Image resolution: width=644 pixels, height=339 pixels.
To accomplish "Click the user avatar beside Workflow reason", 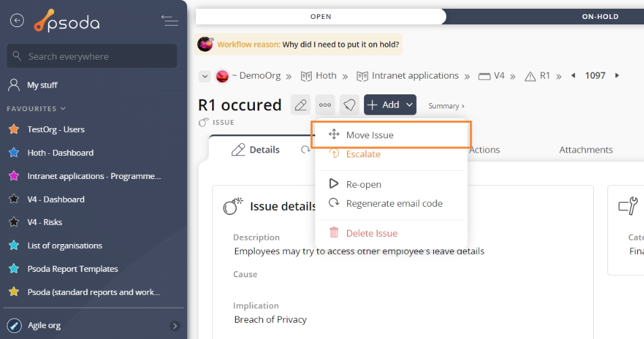I will click(x=205, y=44).
